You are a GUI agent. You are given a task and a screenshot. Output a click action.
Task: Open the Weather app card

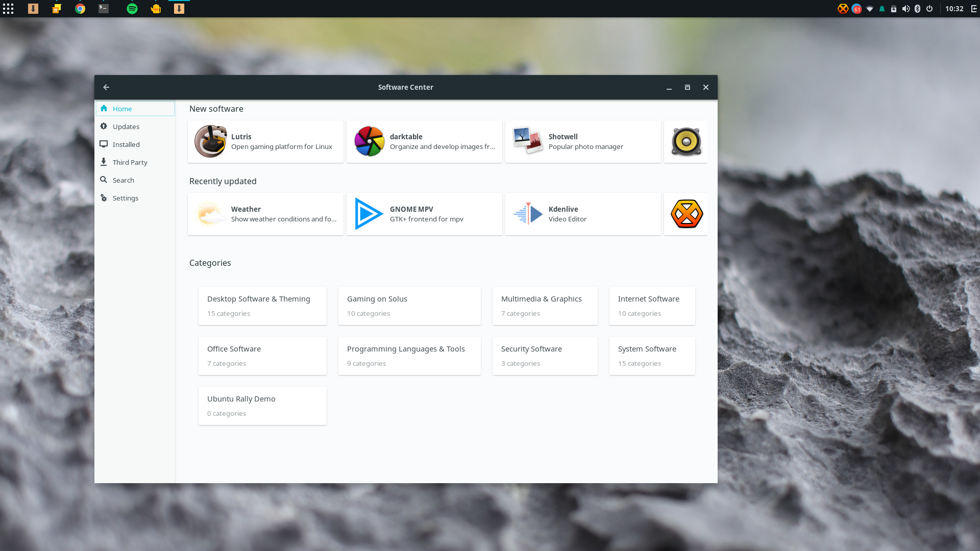[x=265, y=214]
